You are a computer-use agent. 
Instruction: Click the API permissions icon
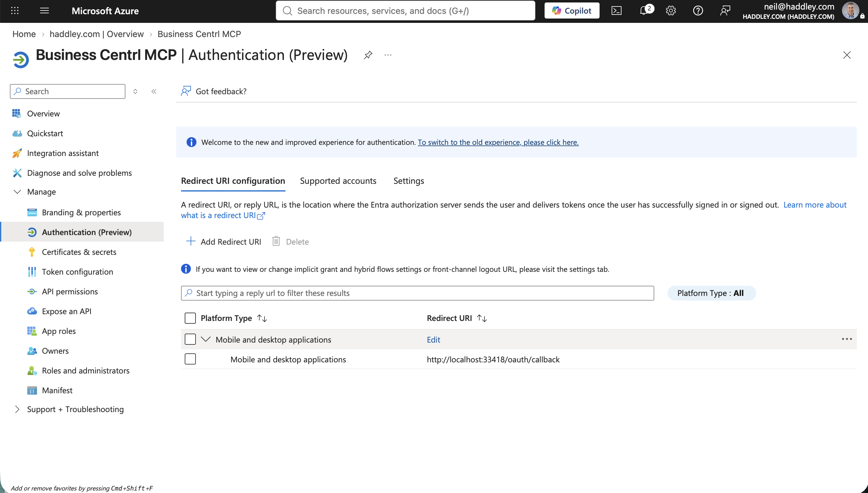pos(32,292)
